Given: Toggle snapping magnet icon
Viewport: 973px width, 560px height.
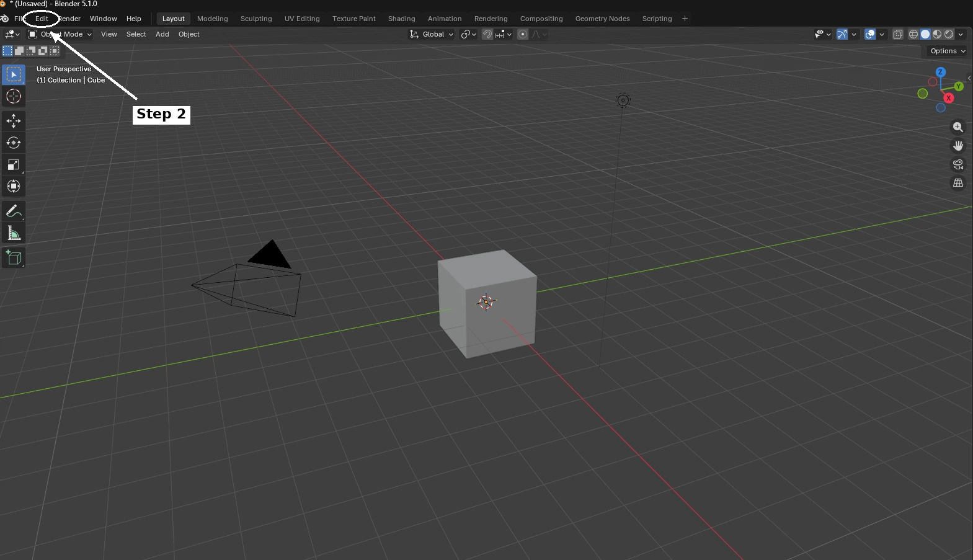Looking at the screenshot, I should (487, 34).
